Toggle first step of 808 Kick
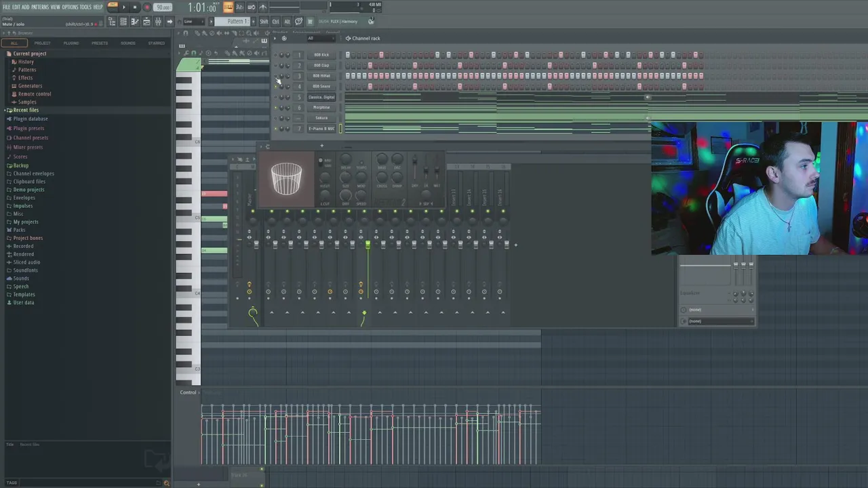868x488 pixels. click(348, 55)
